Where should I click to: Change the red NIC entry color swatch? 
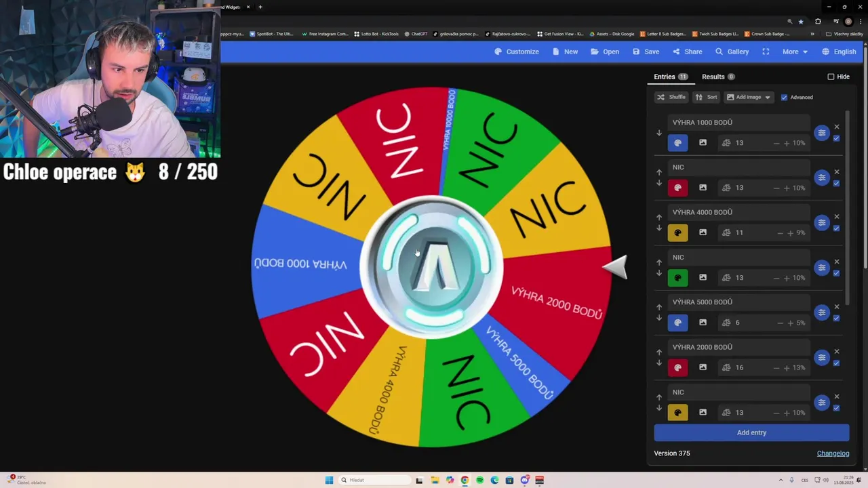click(x=677, y=188)
